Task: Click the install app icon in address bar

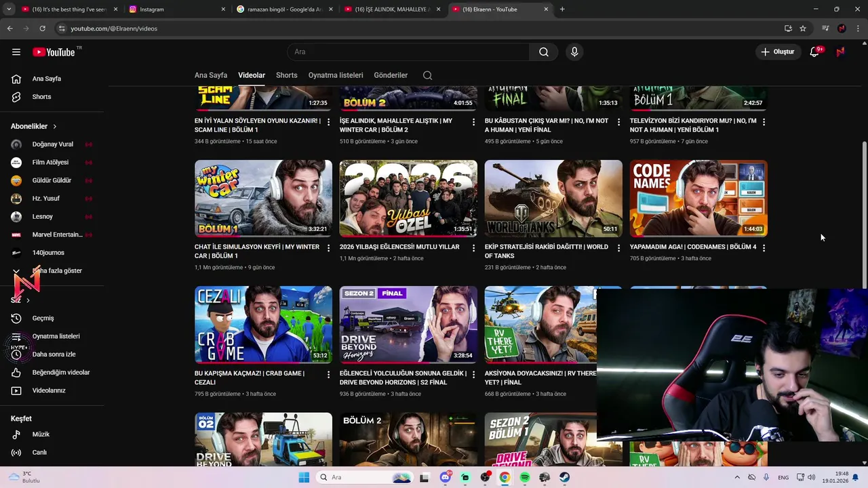Action: (x=788, y=28)
